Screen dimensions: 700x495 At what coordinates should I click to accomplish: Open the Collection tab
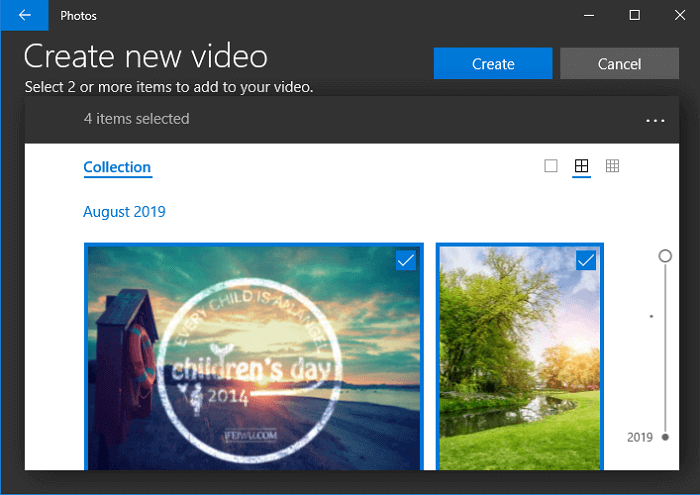tap(117, 167)
